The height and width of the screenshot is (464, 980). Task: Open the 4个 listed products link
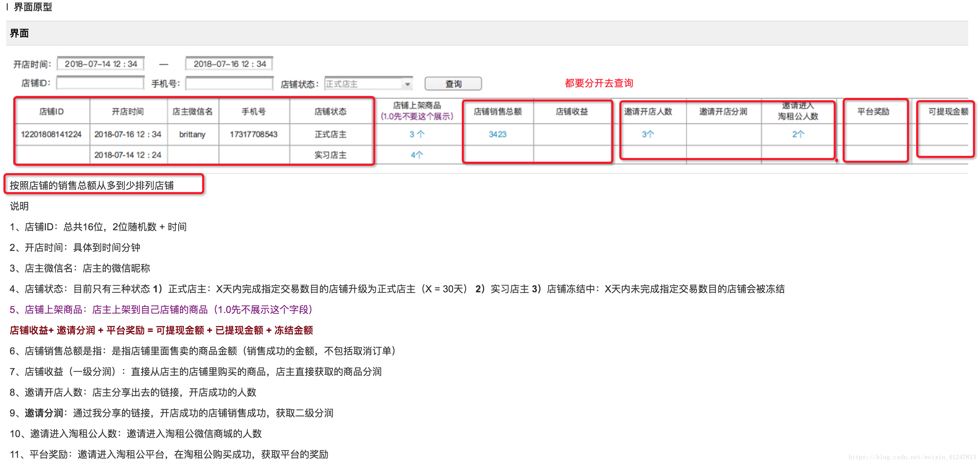(x=417, y=155)
